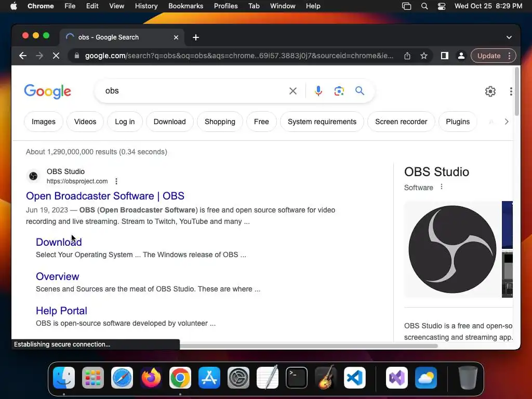Image resolution: width=532 pixels, height=399 pixels.
Task: Open the Bookmarks menu
Action: tap(185, 6)
